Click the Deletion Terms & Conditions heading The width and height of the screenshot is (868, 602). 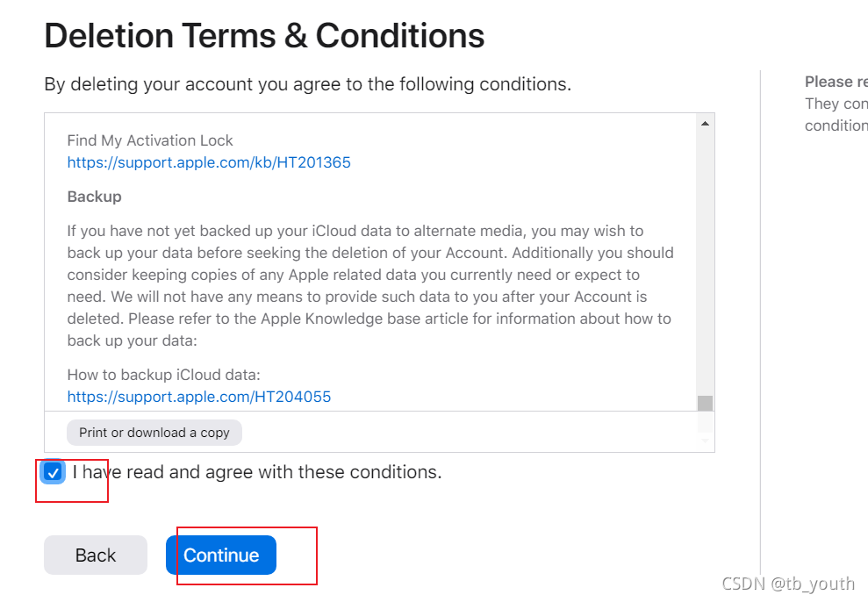[x=264, y=36]
